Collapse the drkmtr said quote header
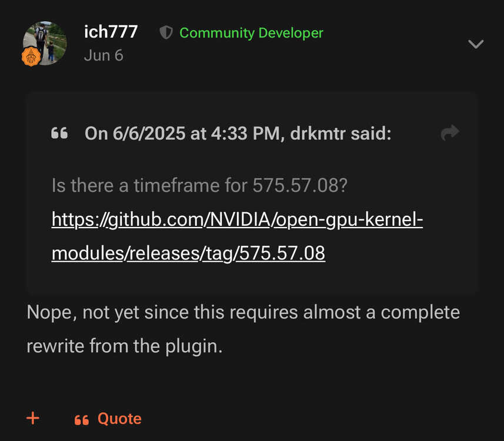The image size is (504, 441). pos(238,133)
